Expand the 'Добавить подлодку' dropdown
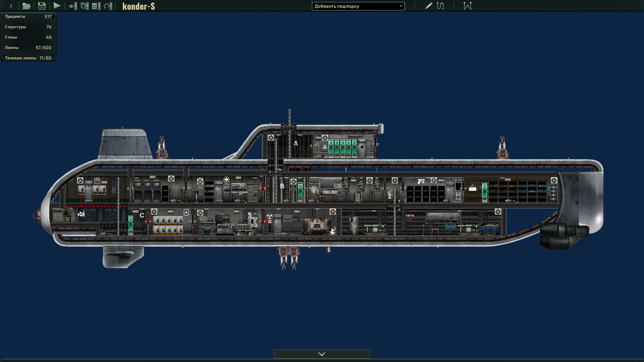The width and height of the screenshot is (644, 362). pyautogui.click(x=358, y=6)
